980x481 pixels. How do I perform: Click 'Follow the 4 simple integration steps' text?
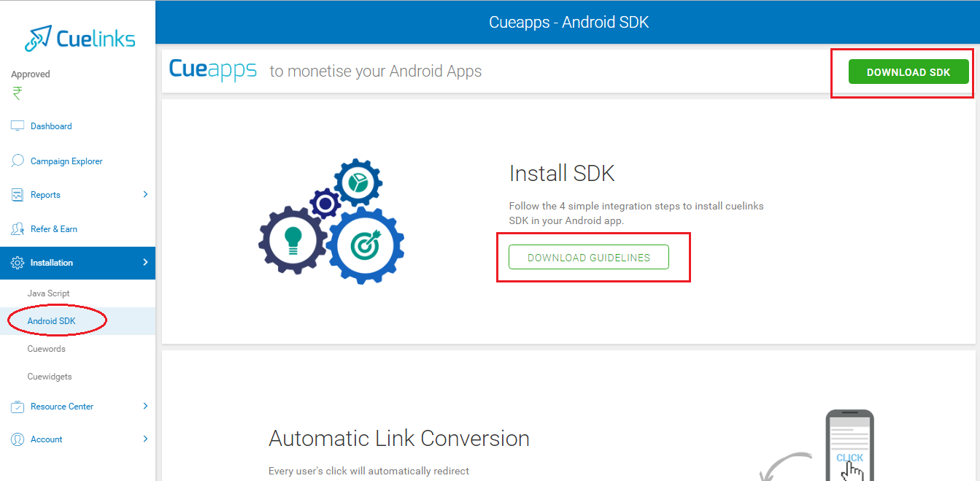pos(636,213)
